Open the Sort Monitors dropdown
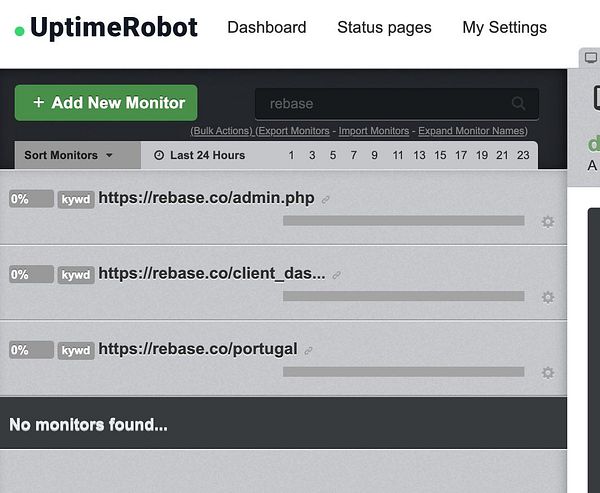600x493 pixels. (78, 155)
